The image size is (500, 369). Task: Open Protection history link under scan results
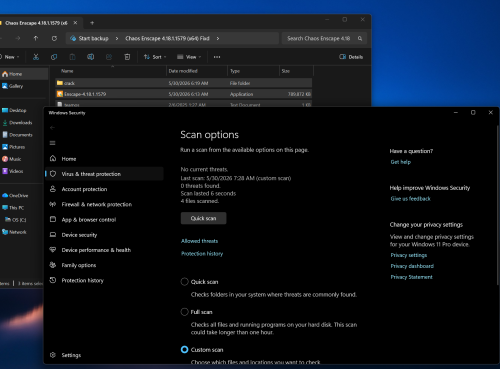(202, 254)
